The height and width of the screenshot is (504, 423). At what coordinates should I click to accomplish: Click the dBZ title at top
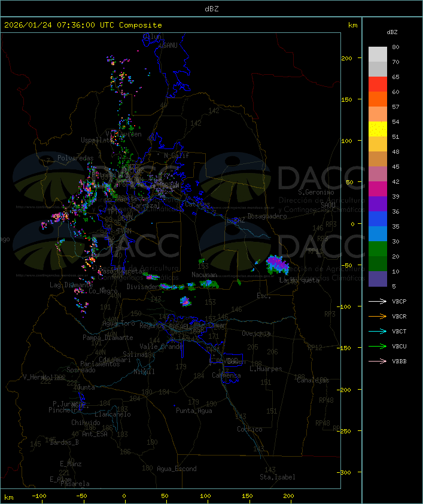coord(211,8)
